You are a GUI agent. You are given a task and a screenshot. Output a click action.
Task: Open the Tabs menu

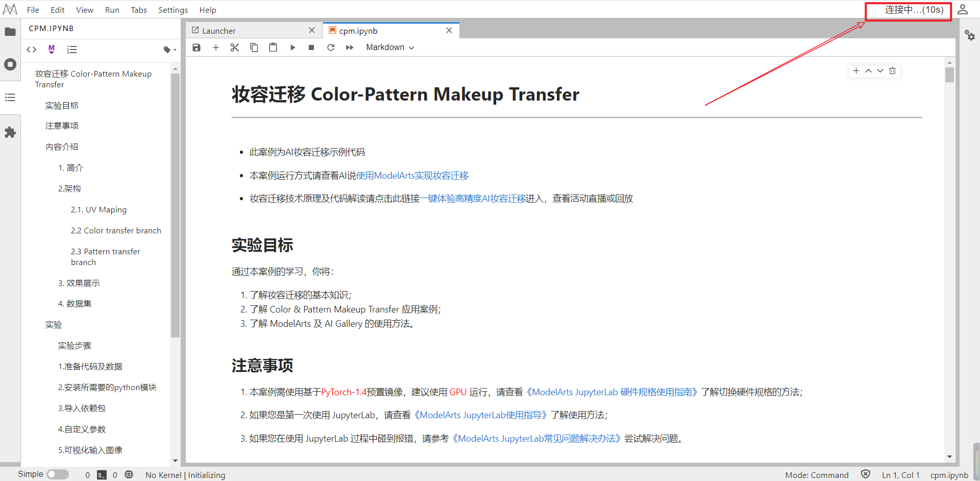pos(139,10)
